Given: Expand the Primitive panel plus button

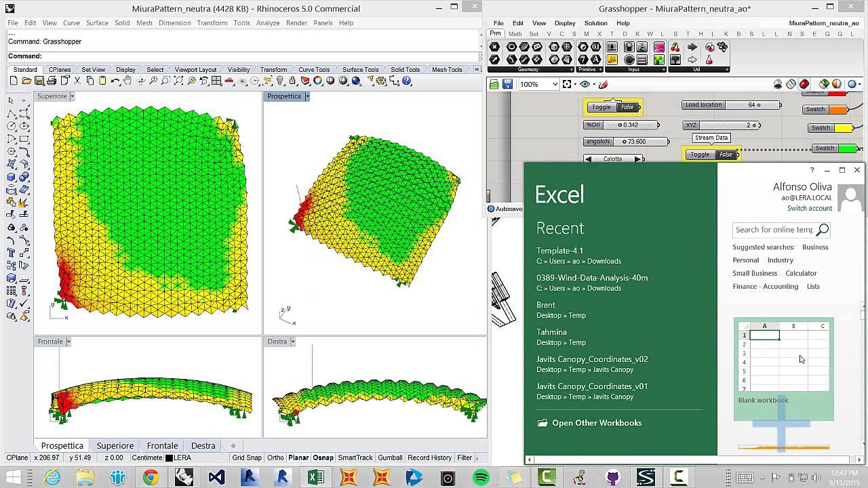Looking at the screenshot, I should click(601, 69).
